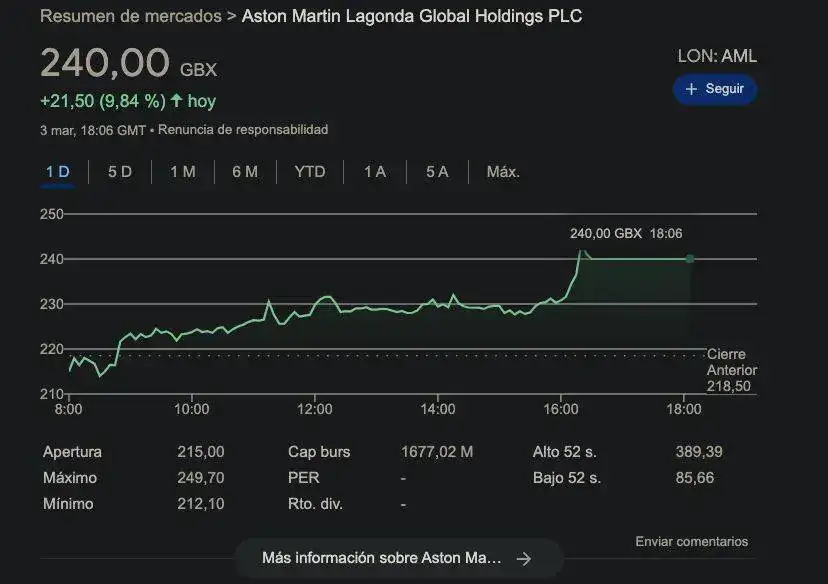Click the 240,00 GBX price heading
828x584 pixels.
128,63
